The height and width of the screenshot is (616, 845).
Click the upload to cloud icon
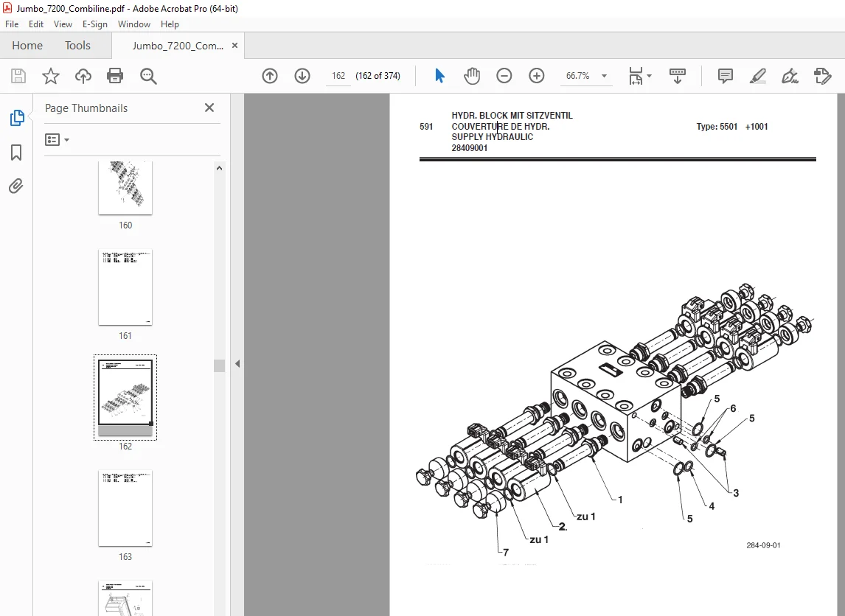(x=83, y=76)
